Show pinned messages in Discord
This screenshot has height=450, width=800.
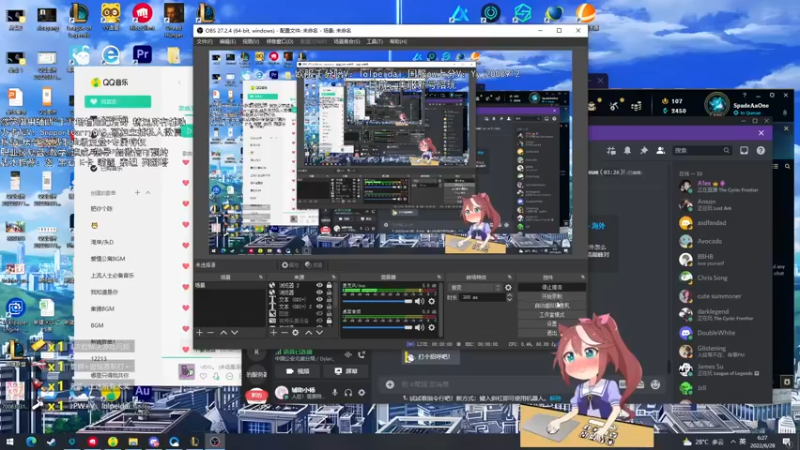(644, 151)
